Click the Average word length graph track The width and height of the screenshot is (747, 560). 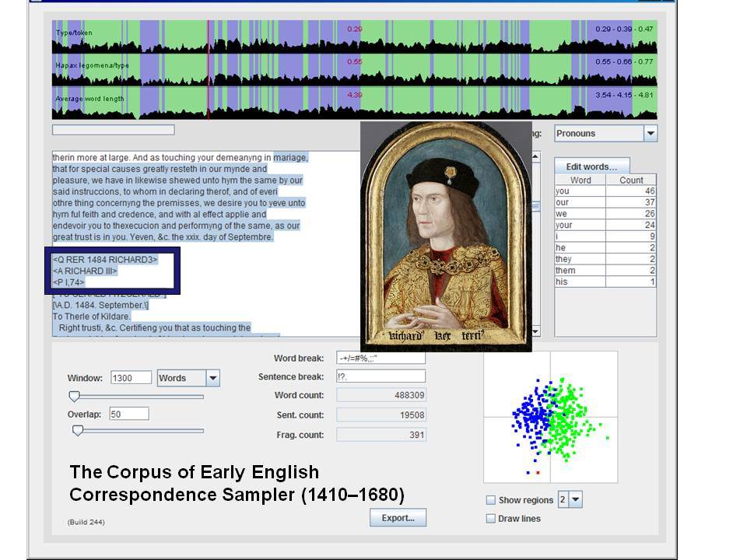pyautogui.click(x=355, y=103)
